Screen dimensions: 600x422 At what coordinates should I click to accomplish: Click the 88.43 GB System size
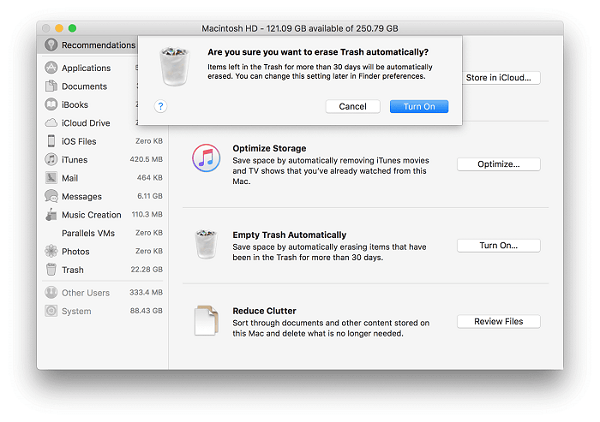click(x=146, y=311)
